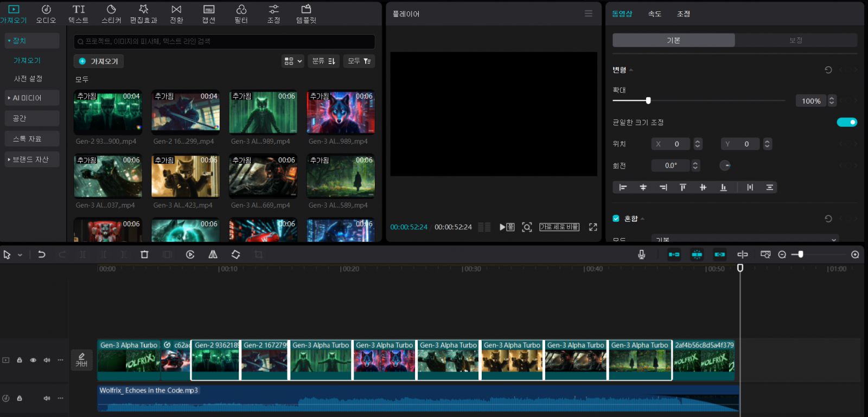The height and width of the screenshot is (417, 868).
Task: Reset the 혼합 blend settings
Action: [x=828, y=219]
